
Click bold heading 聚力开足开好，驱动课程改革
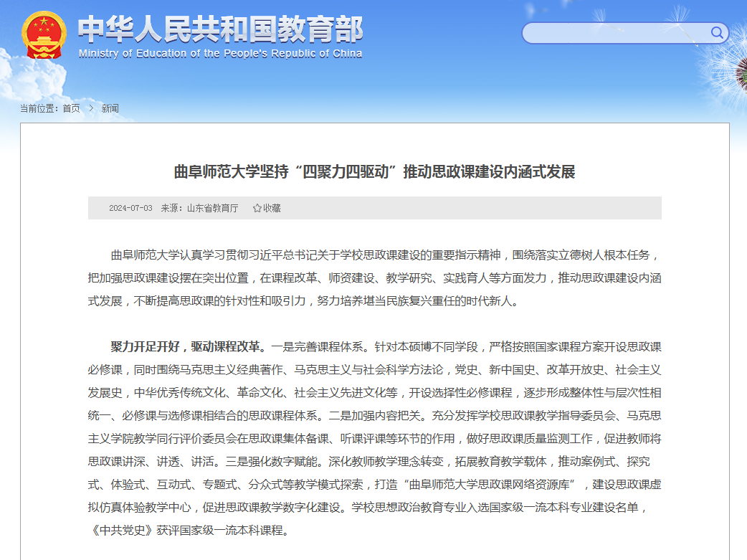188,347
